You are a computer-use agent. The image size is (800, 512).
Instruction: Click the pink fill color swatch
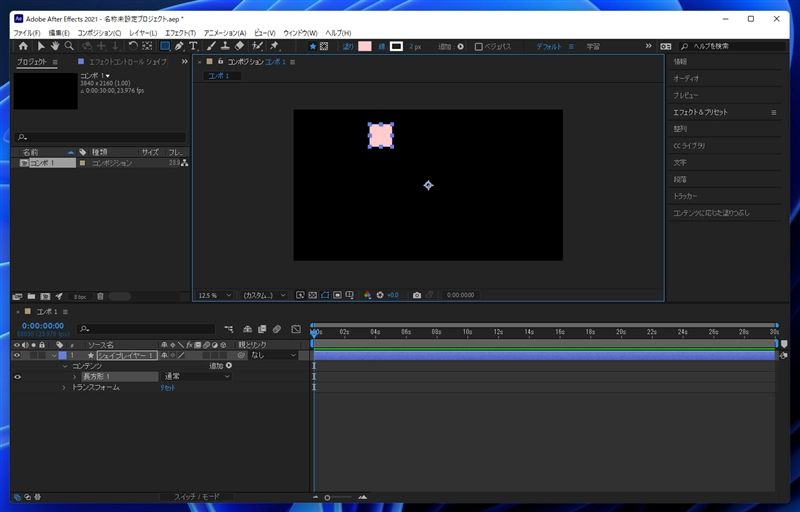pyautogui.click(x=364, y=46)
